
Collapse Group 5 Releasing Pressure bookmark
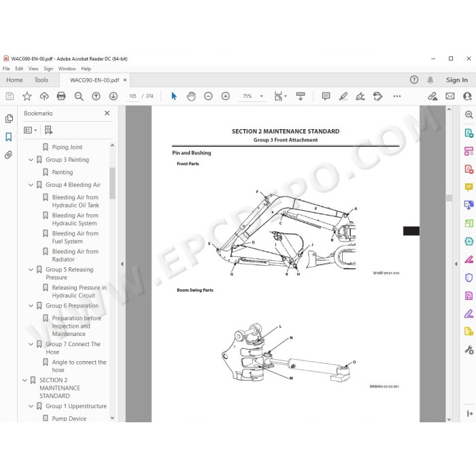pyautogui.click(x=31, y=269)
